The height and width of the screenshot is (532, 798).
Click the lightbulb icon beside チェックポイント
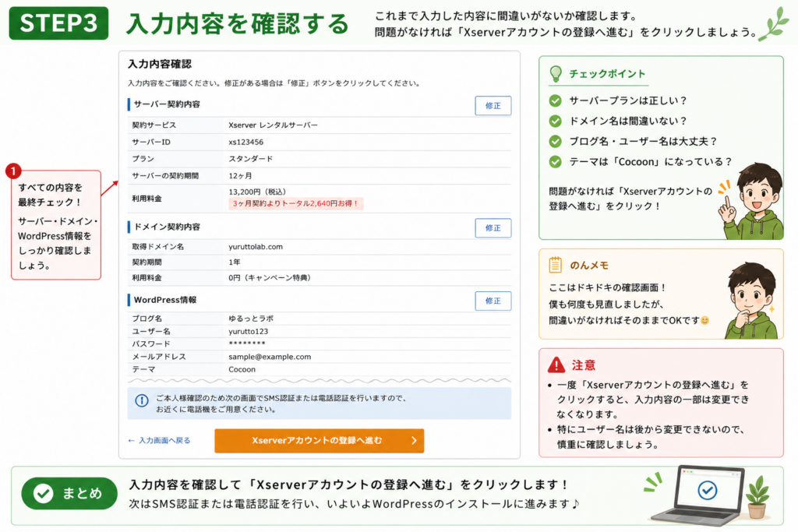[556, 74]
